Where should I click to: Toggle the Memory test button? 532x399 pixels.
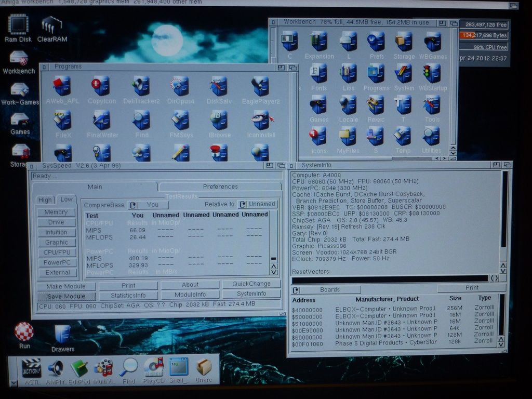[56, 212]
